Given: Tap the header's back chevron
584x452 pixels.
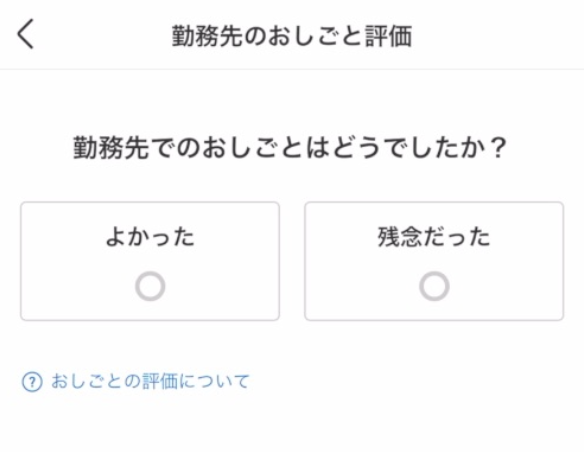Looking at the screenshot, I should [26, 34].
